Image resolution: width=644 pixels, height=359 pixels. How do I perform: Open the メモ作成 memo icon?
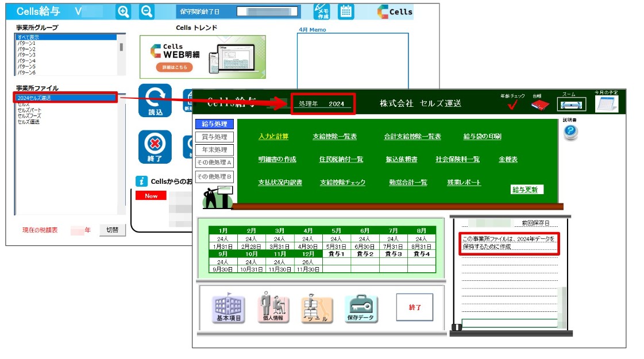(322, 11)
